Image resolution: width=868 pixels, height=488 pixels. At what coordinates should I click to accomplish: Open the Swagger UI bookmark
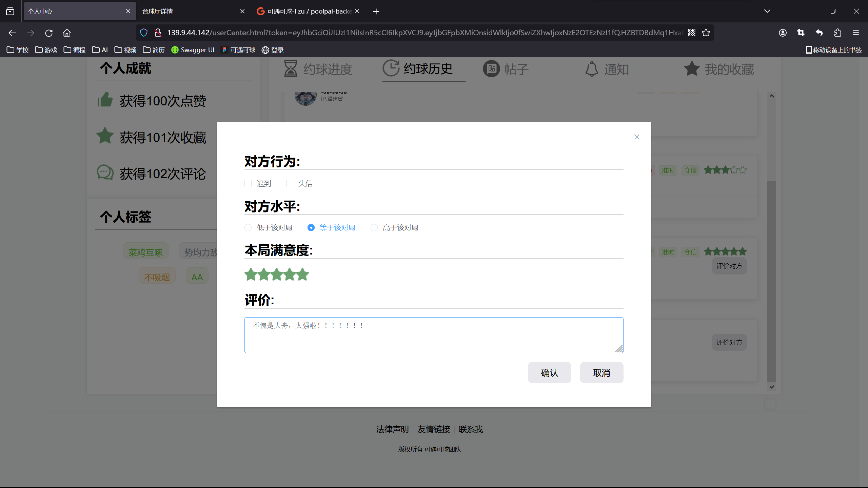[193, 50]
